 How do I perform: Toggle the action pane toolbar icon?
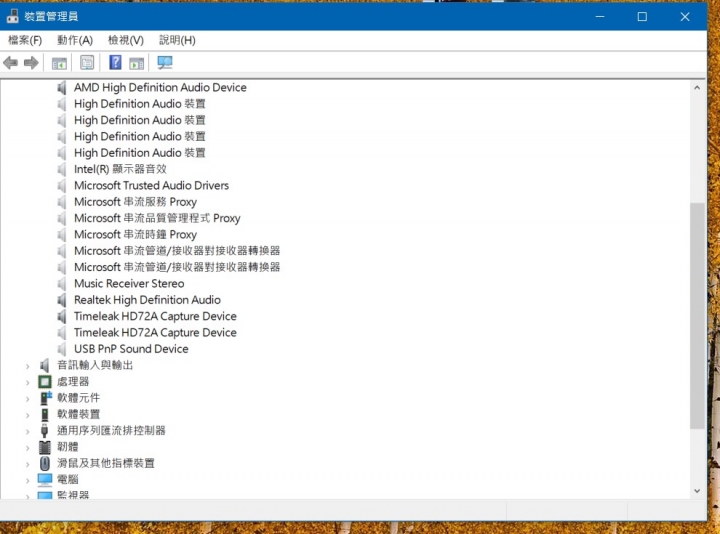click(136, 63)
